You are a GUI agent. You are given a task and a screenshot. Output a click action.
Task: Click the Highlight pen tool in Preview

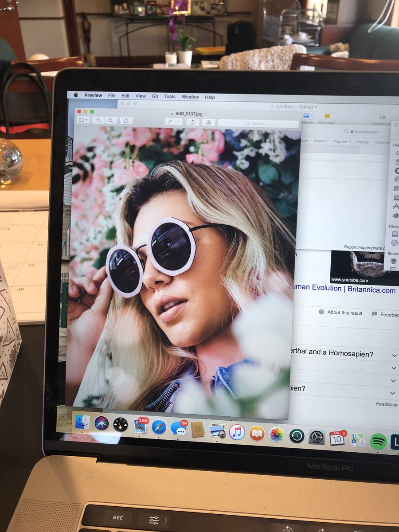tap(170, 121)
